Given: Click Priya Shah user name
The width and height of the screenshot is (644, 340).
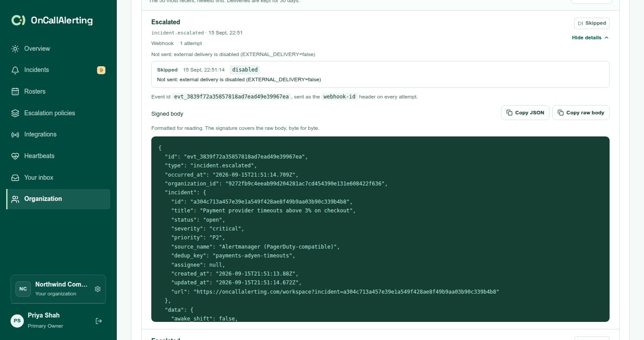Looking at the screenshot, I should click(44, 315).
